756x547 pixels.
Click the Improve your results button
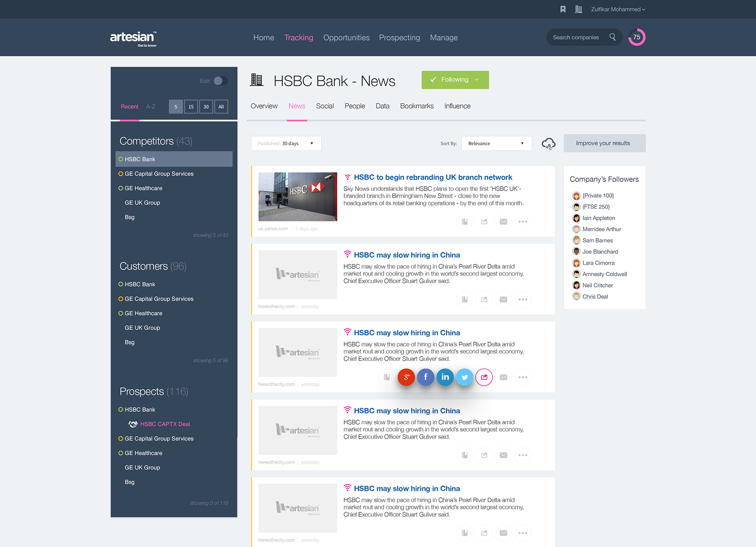point(604,143)
